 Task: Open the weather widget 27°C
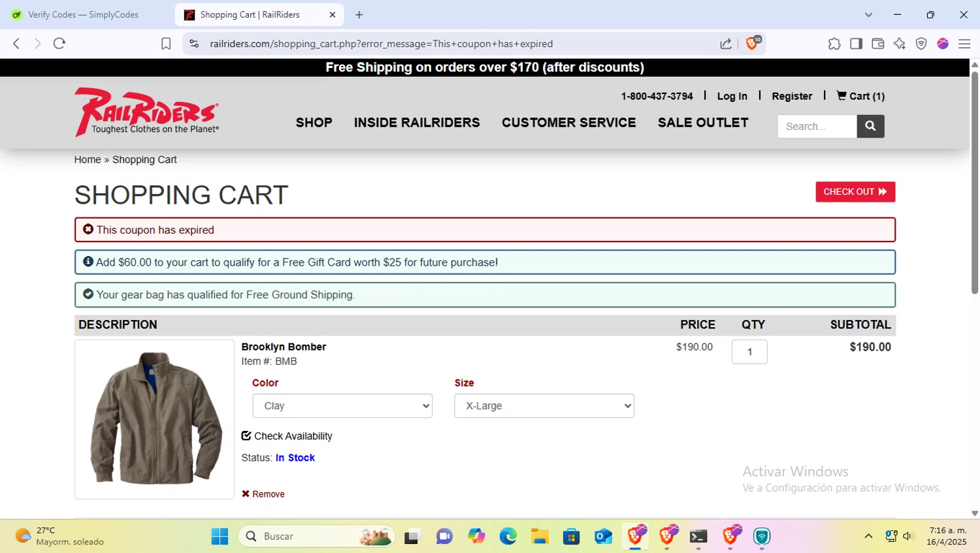pos(59,536)
